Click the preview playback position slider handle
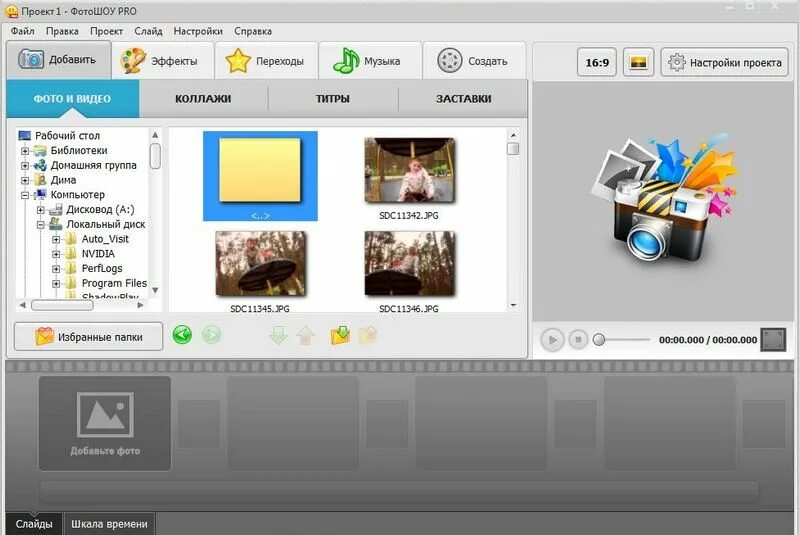This screenshot has height=535, width=800. click(599, 340)
